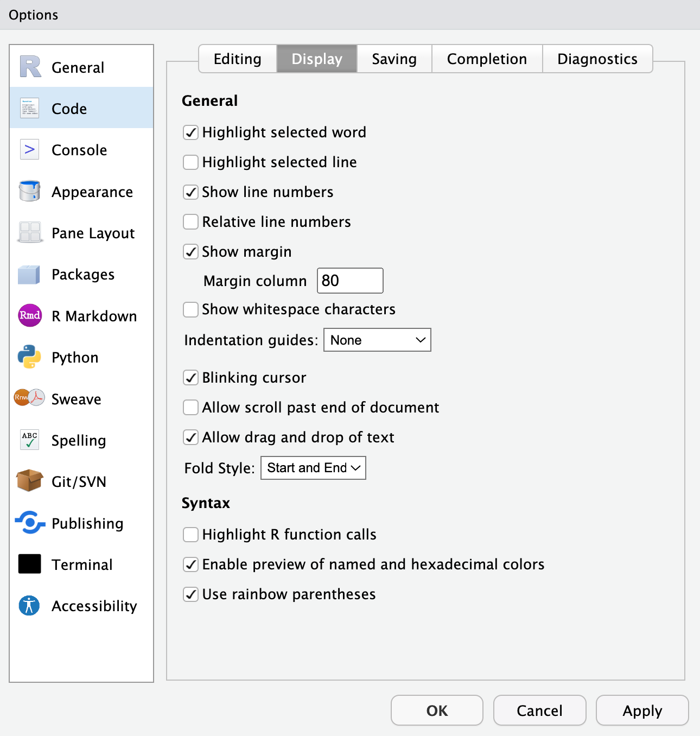This screenshot has height=736, width=700.
Task: Open the Indentation guides dropdown
Action: [x=377, y=340]
